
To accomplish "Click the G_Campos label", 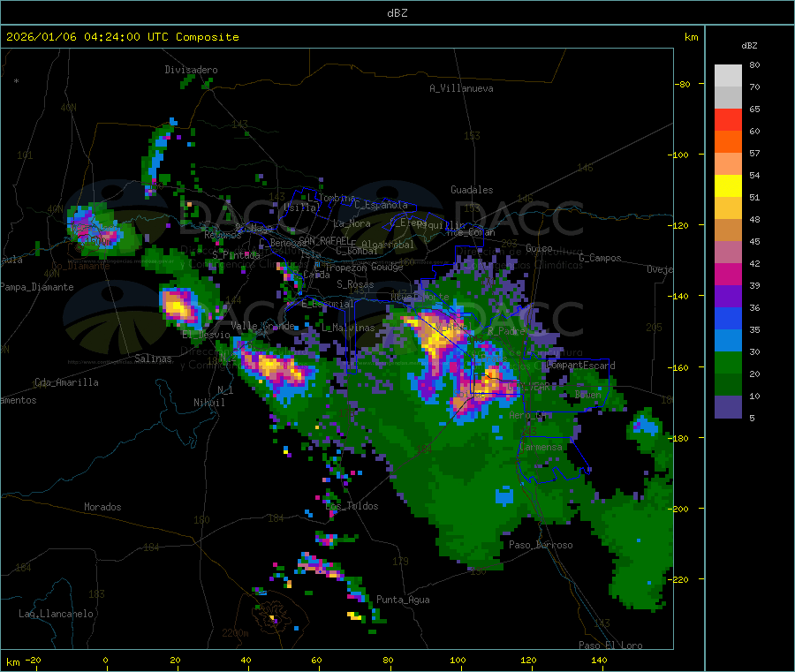I will click(x=600, y=258).
